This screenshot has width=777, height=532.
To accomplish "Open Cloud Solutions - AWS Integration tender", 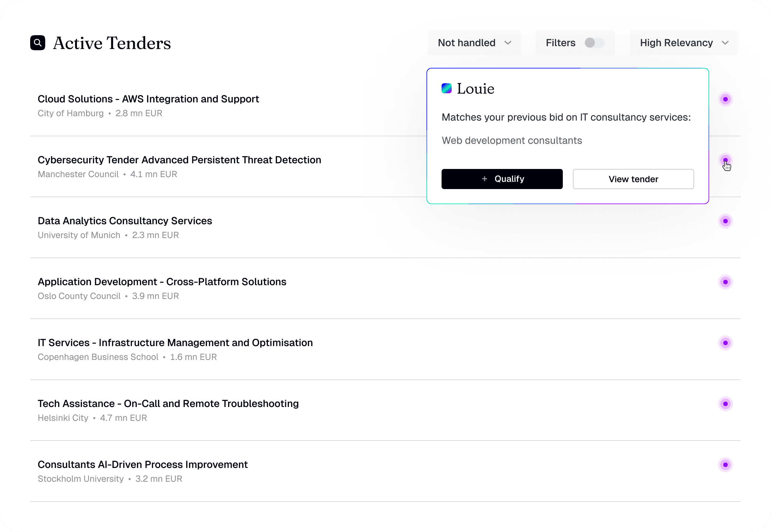I will (148, 99).
